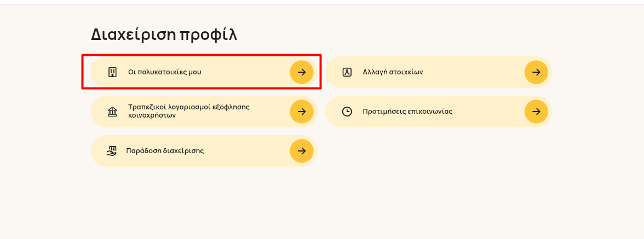Click the person icon beside Αλλαγή στοιχείων

347,72
